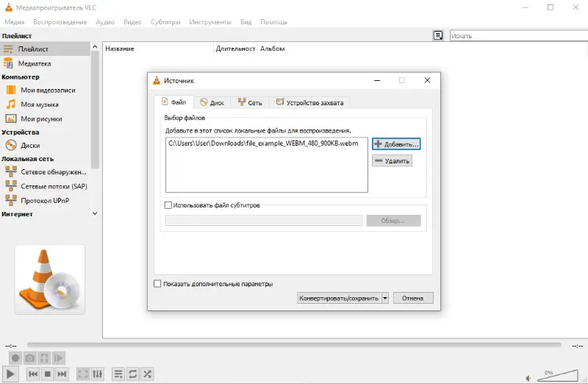Skip to next track
The image size is (588, 384).
pos(62,374)
